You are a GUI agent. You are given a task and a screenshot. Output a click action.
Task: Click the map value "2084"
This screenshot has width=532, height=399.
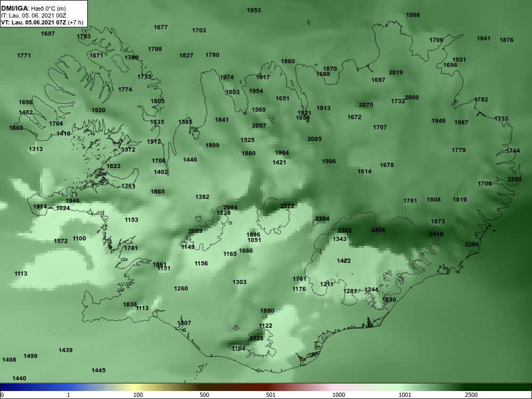pos(230,207)
